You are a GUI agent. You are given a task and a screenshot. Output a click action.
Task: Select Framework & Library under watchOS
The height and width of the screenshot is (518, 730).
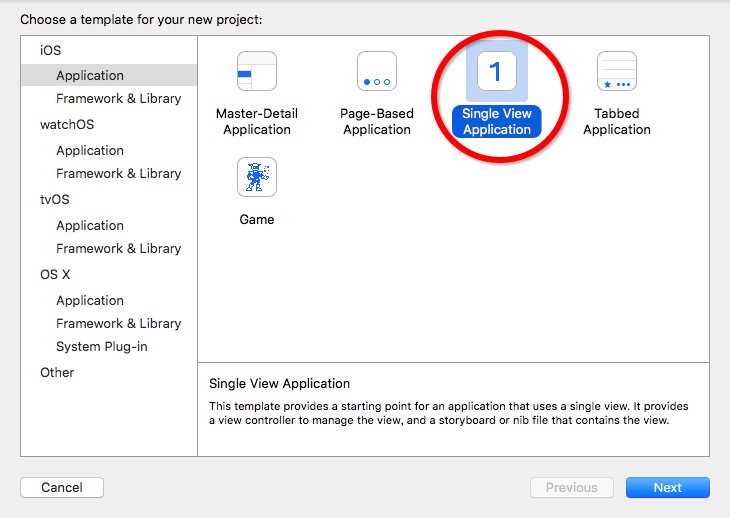[118, 174]
